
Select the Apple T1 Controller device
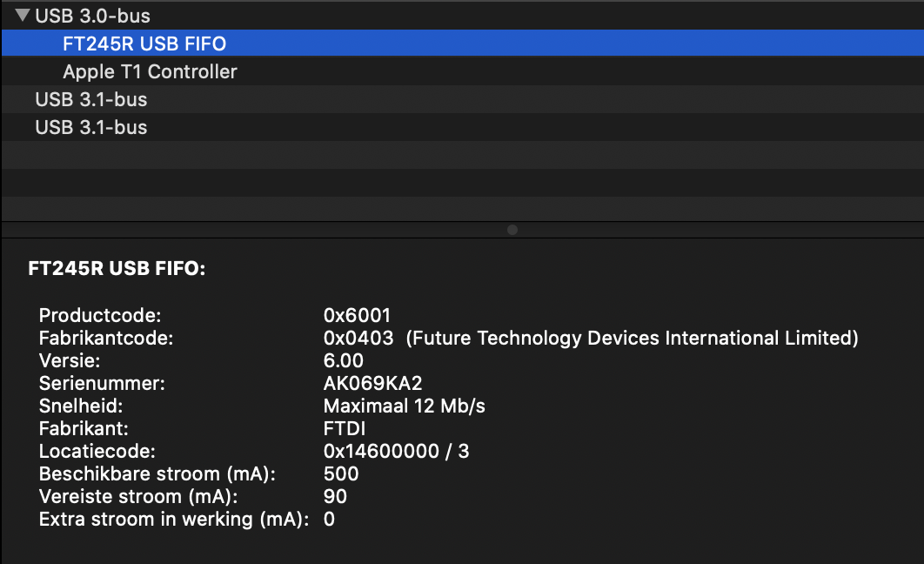(x=148, y=71)
